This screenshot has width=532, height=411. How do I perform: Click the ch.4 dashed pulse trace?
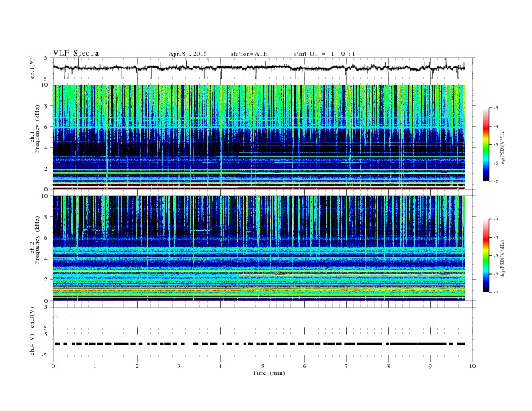point(259,344)
